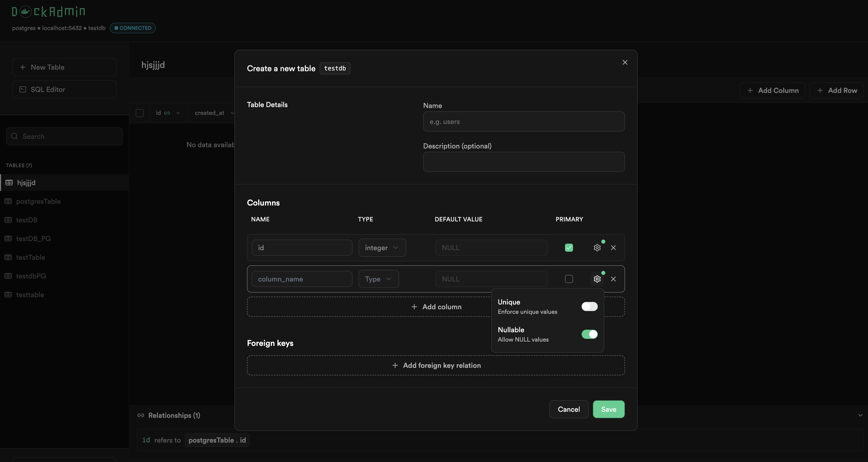Click the plus icon on New Table
The height and width of the screenshot is (462, 868).
pos(22,67)
